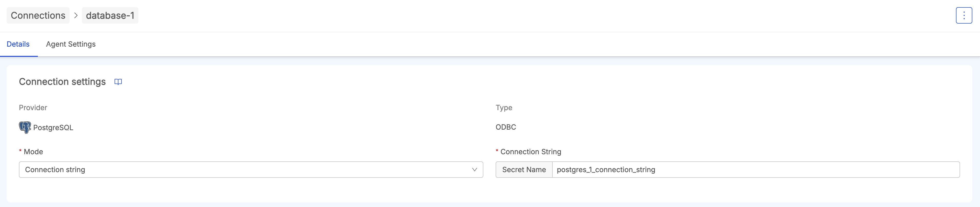This screenshot has height=207, width=980.
Task: Open the connection settings documentation book icon
Action: tap(118, 82)
